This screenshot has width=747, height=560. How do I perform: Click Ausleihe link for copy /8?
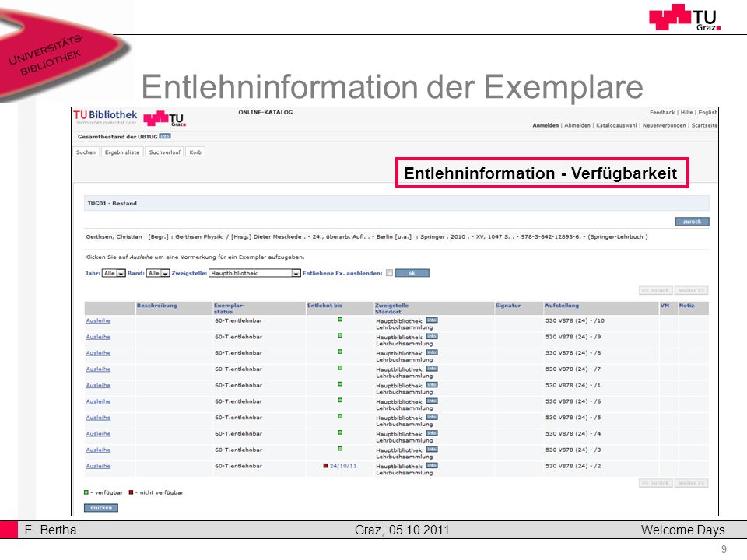(x=98, y=353)
